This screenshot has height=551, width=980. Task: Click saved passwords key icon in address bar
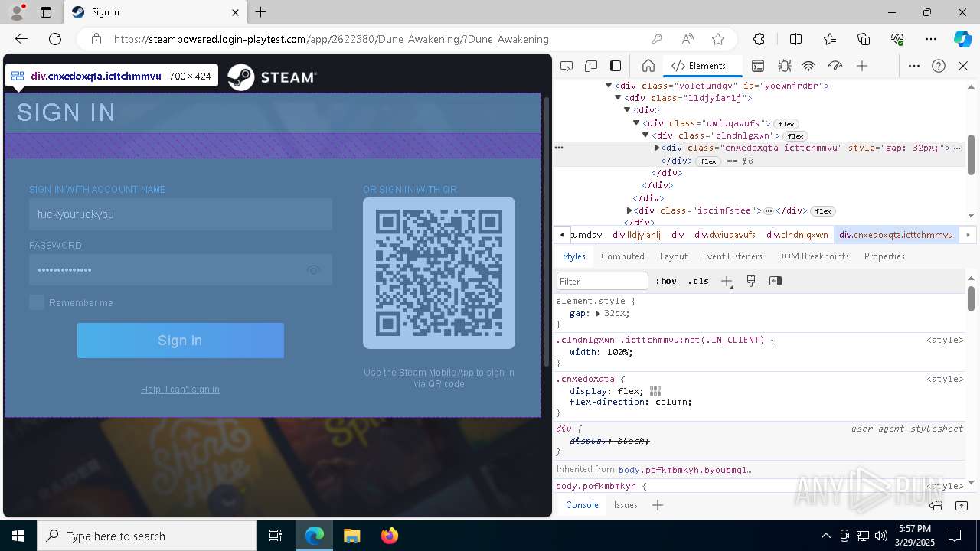coord(657,39)
